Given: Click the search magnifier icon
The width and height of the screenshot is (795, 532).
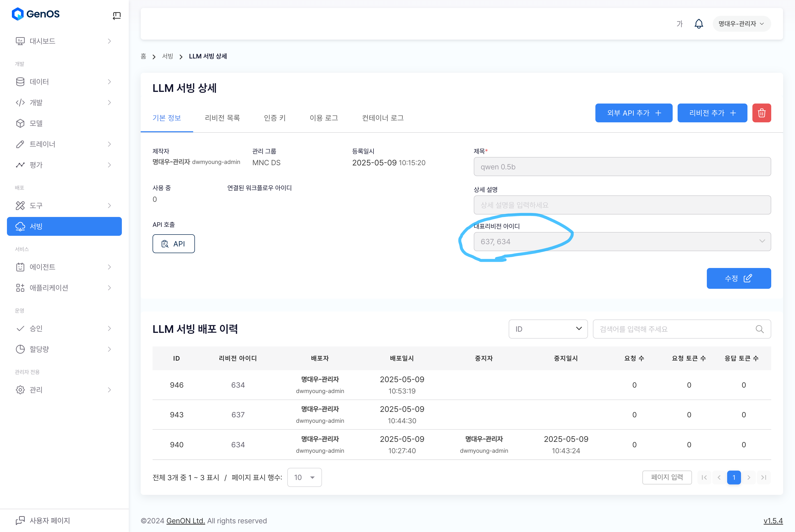Looking at the screenshot, I should [x=759, y=329].
